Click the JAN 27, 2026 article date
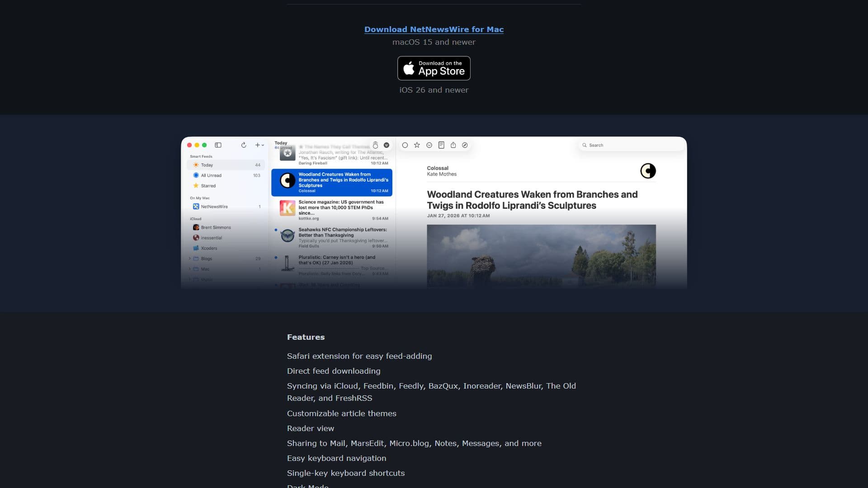The width and height of the screenshot is (868, 488). [458, 216]
